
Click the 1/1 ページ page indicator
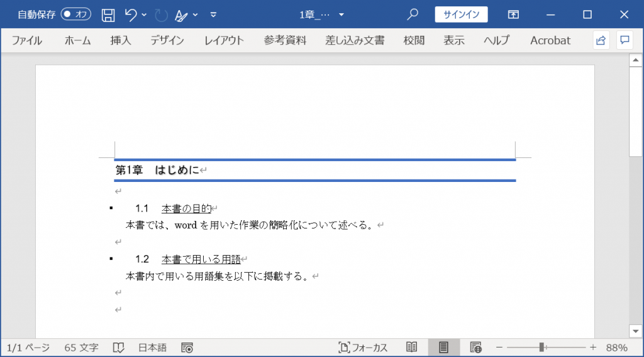click(28, 348)
